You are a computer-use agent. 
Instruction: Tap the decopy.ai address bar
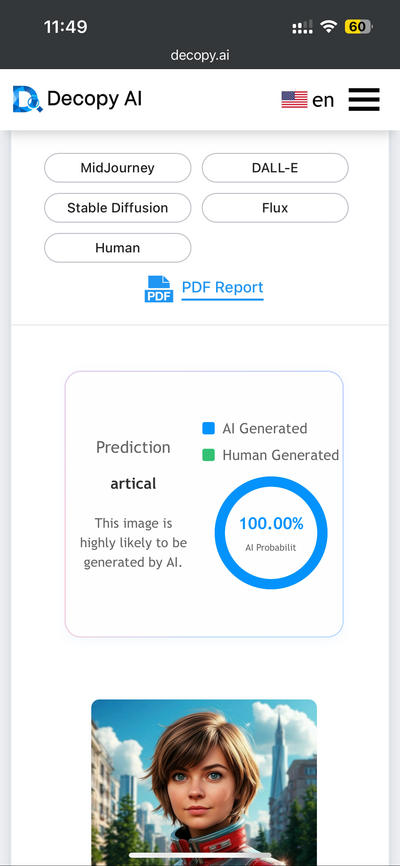tap(200, 55)
